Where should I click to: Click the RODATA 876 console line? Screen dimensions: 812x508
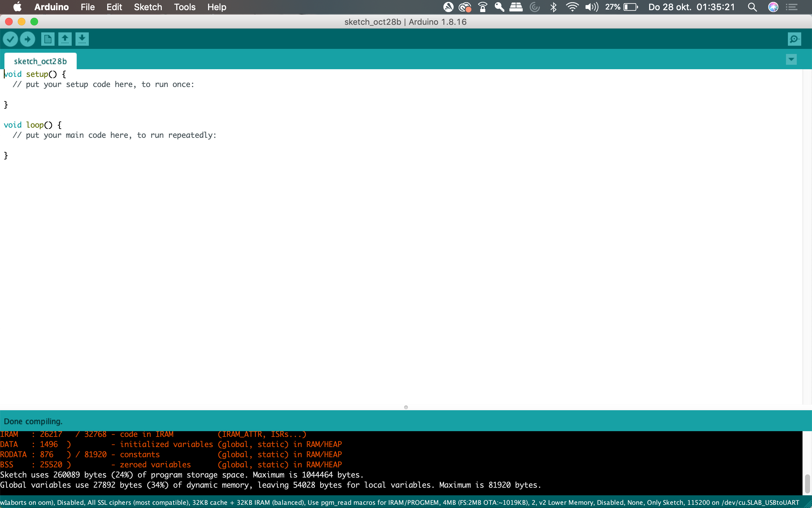click(x=171, y=454)
